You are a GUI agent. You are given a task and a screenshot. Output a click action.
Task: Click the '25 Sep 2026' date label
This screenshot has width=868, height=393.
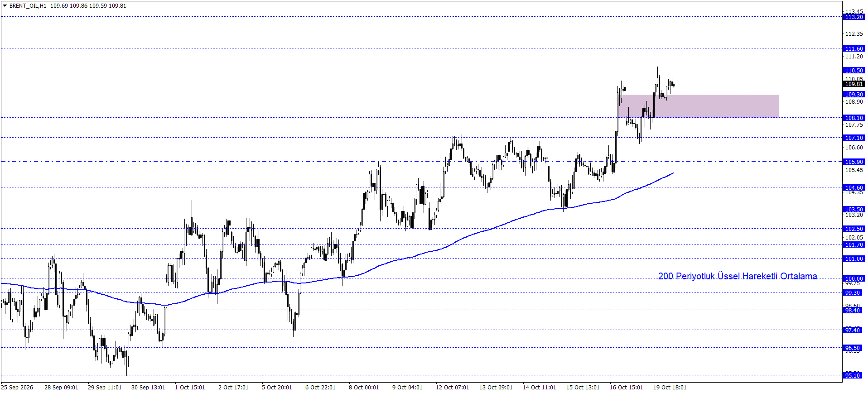[x=17, y=388]
